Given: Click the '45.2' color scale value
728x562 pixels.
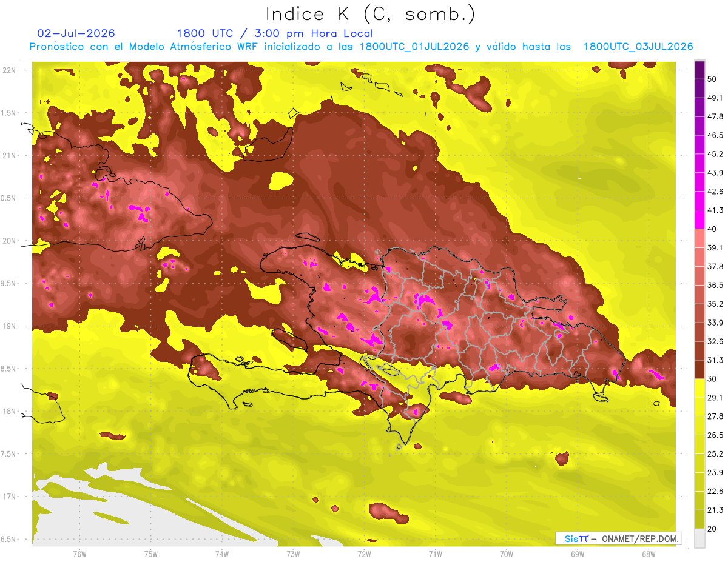Looking at the screenshot, I should pyautogui.click(x=715, y=154).
